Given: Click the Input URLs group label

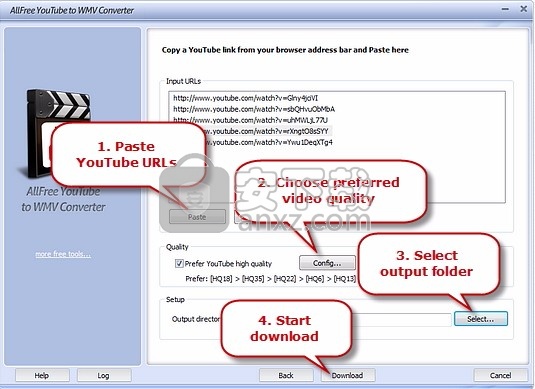Looking at the screenshot, I should [x=183, y=81].
